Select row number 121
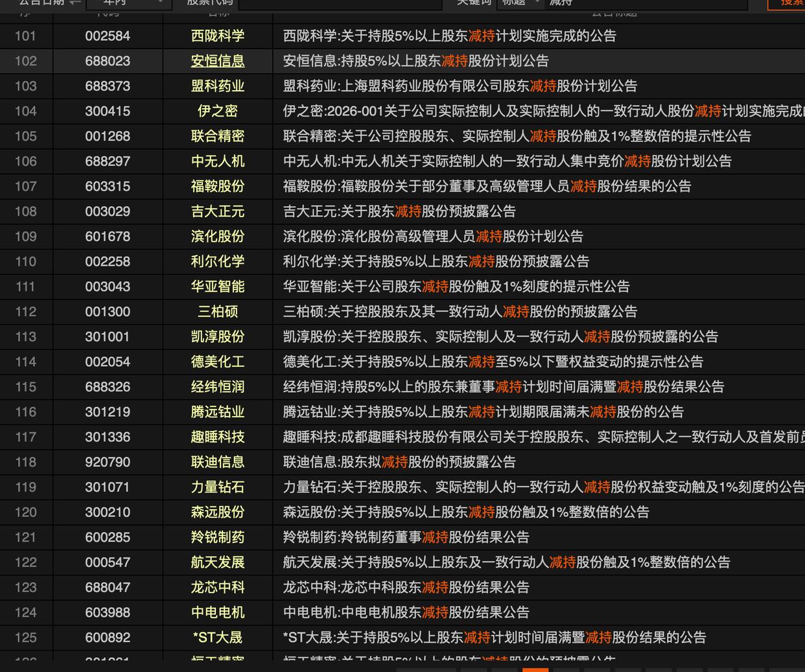The height and width of the screenshot is (672, 805). coord(26,537)
